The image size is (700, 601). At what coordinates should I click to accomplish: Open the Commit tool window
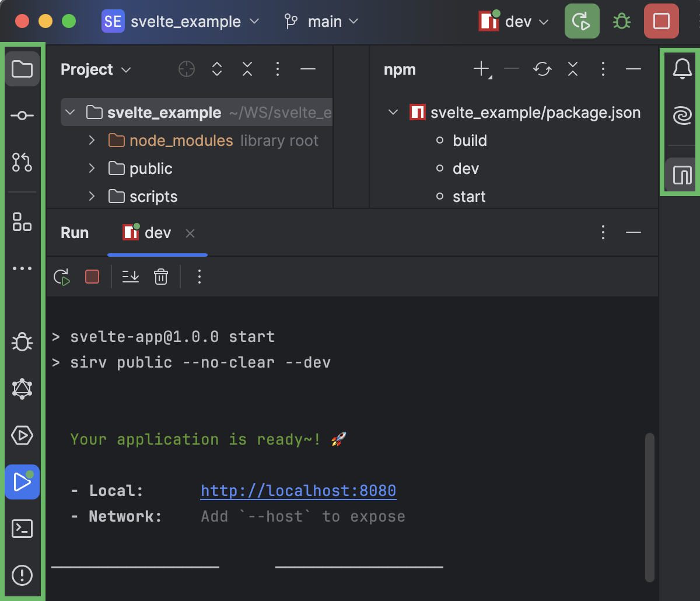[x=22, y=115]
